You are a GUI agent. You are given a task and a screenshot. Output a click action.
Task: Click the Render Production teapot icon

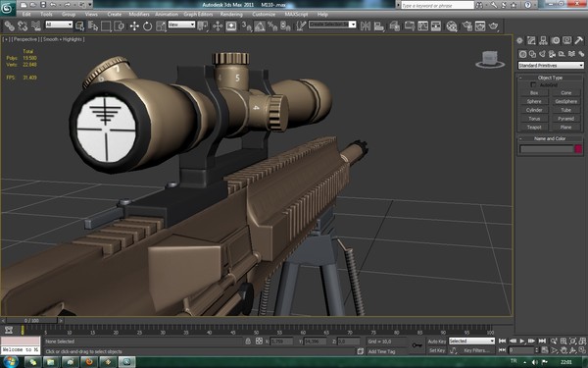494,26
